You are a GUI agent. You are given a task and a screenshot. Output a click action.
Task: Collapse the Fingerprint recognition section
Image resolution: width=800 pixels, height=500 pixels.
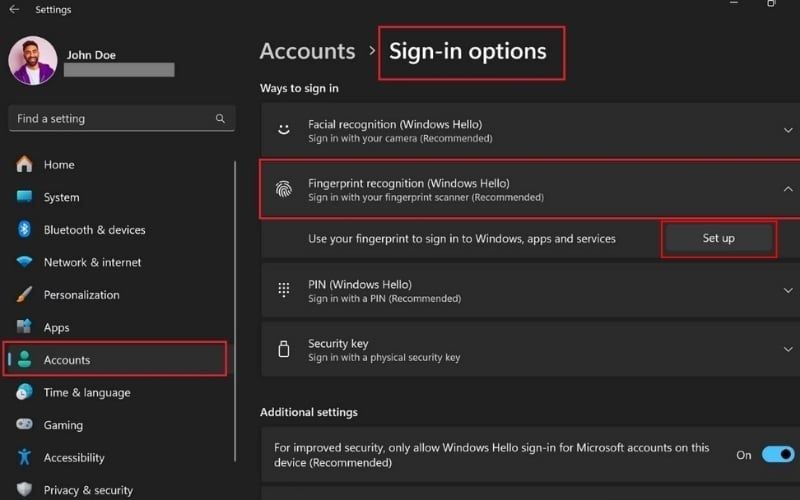[x=787, y=189]
